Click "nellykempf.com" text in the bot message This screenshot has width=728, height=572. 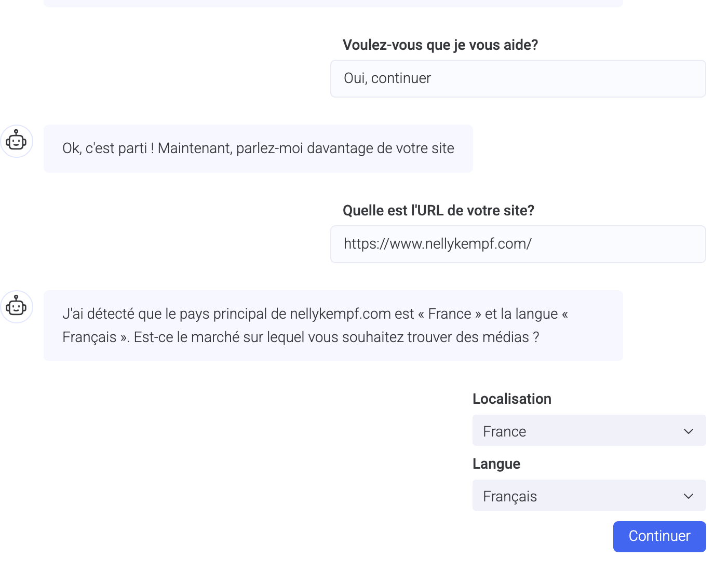(x=340, y=314)
